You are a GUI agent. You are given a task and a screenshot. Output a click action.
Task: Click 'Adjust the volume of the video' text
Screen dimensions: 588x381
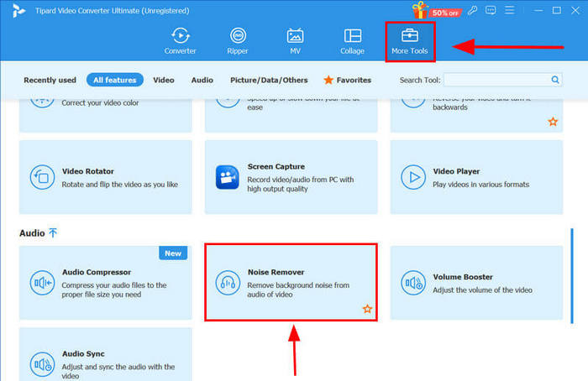482,290
